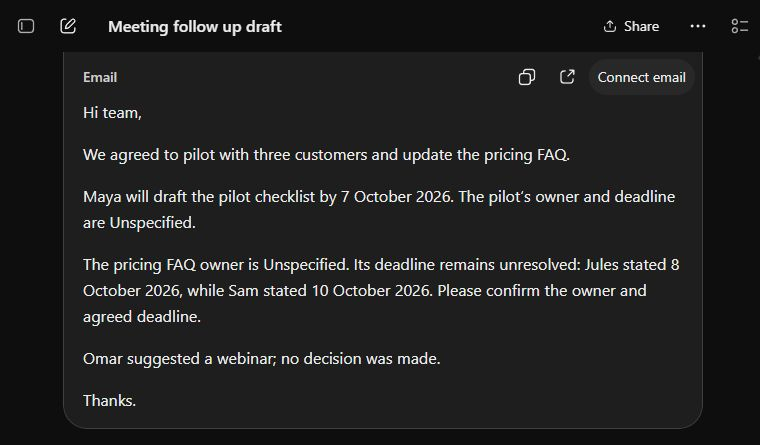Click the Share button label
Screen dimensions: 760x445
click(x=641, y=26)
